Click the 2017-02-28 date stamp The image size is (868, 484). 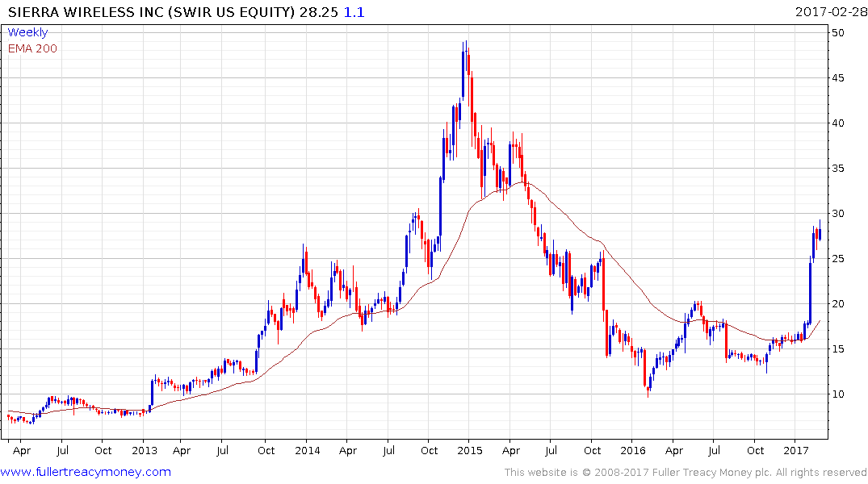click(831, 12)
